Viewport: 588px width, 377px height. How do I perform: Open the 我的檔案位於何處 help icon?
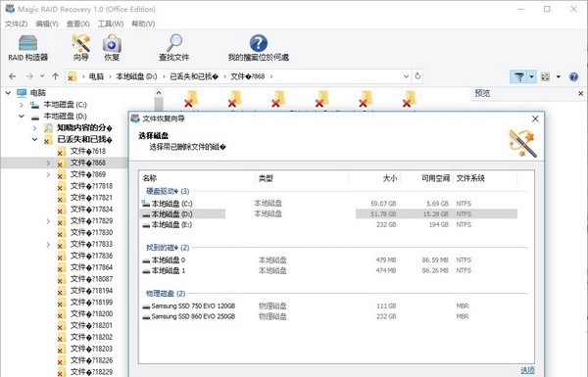tap(259, 48)
